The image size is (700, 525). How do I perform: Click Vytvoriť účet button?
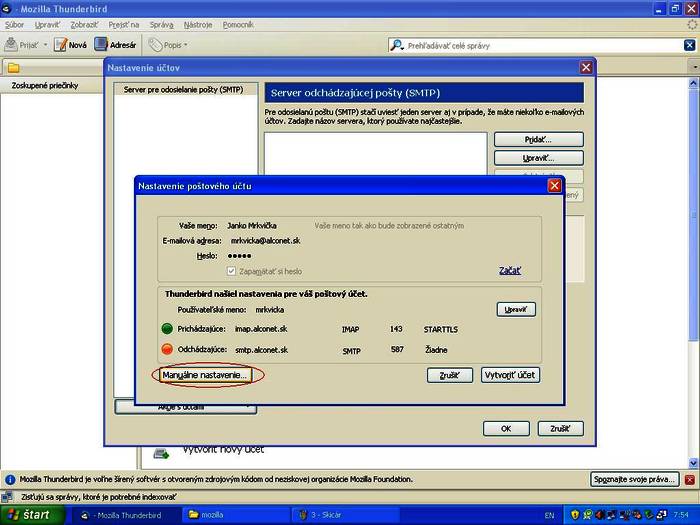click(510, 375)
